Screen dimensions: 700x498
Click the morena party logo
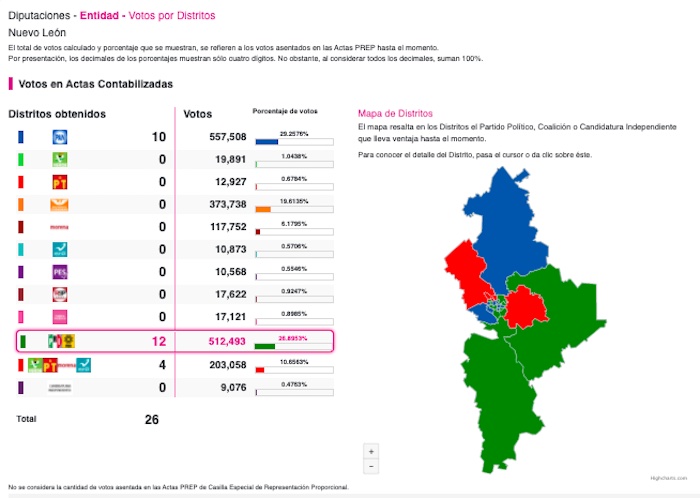tap(59, 227)
